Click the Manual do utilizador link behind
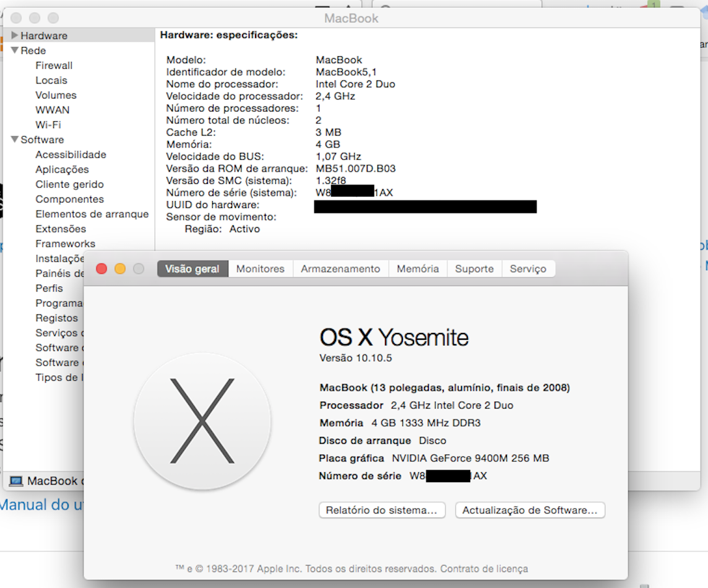Image resolution: width=708 pixels, height=588 pixels. pos(41,504)
